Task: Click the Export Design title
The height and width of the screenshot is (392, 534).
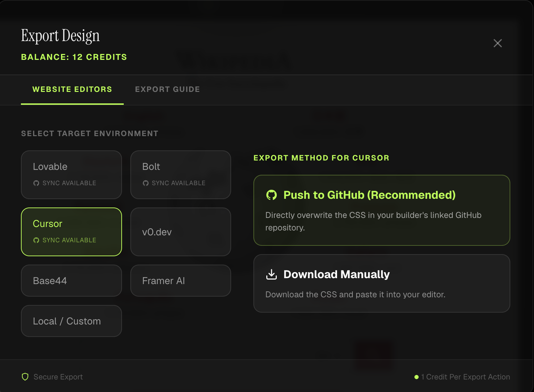Action: (60, 36)
